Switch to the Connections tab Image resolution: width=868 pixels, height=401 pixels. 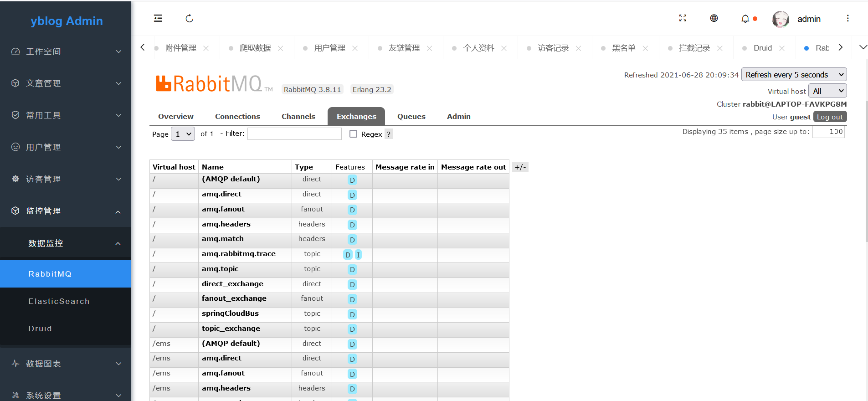pos(237,117)
